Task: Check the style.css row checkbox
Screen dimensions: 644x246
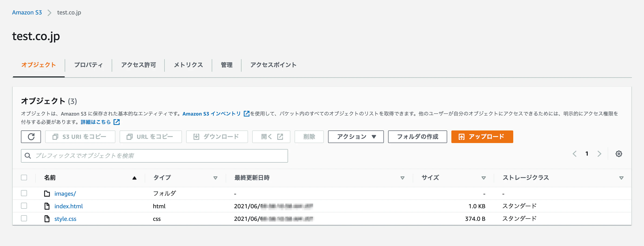Action: coord(24,218)
